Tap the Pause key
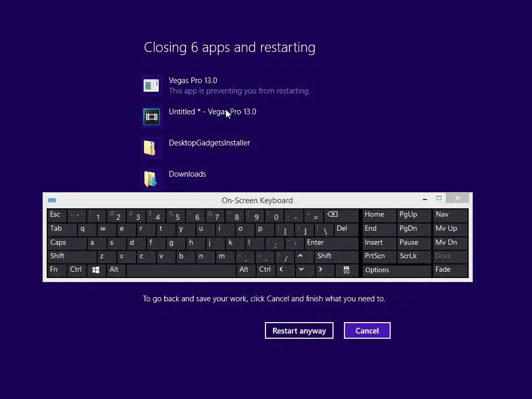Image resolution: width=532 pixels, height=399 pixels. coord(414,243)
